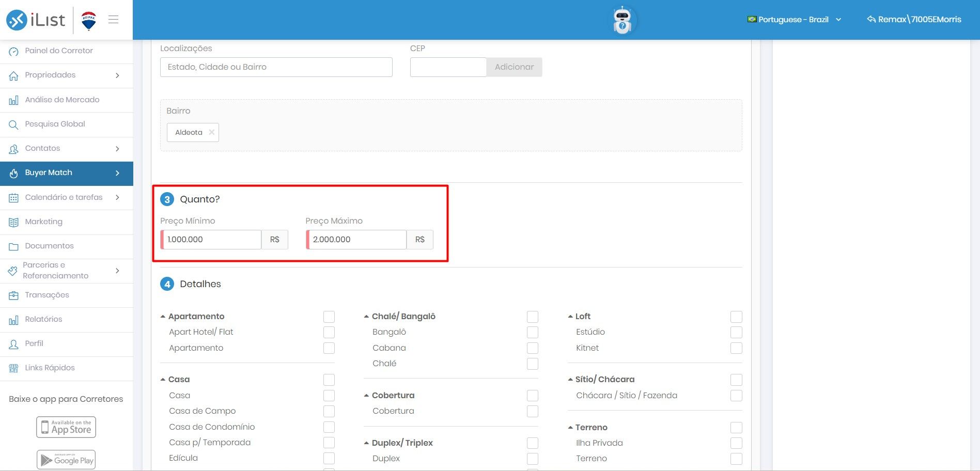Click the Pesquisa Global magnifier icon
The height and width of the screenshot is (471, 980).
tap(14, 124)
